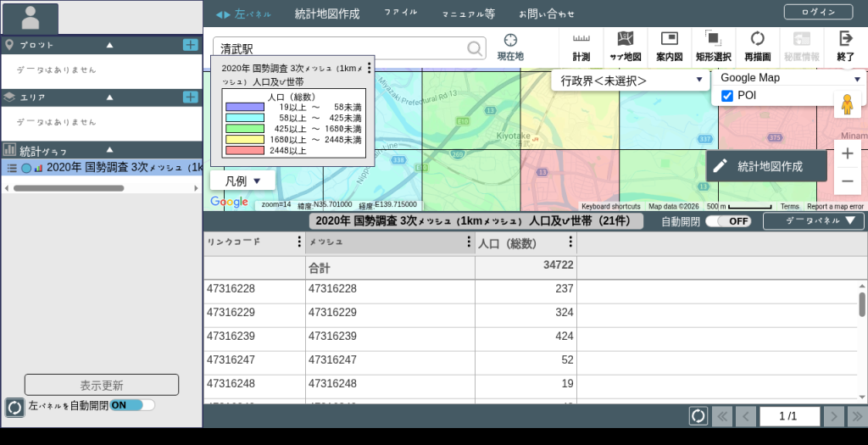Open the お問い合わせ menu
Viewport: 868px width, 445px height.
click(x=547, y=14)
